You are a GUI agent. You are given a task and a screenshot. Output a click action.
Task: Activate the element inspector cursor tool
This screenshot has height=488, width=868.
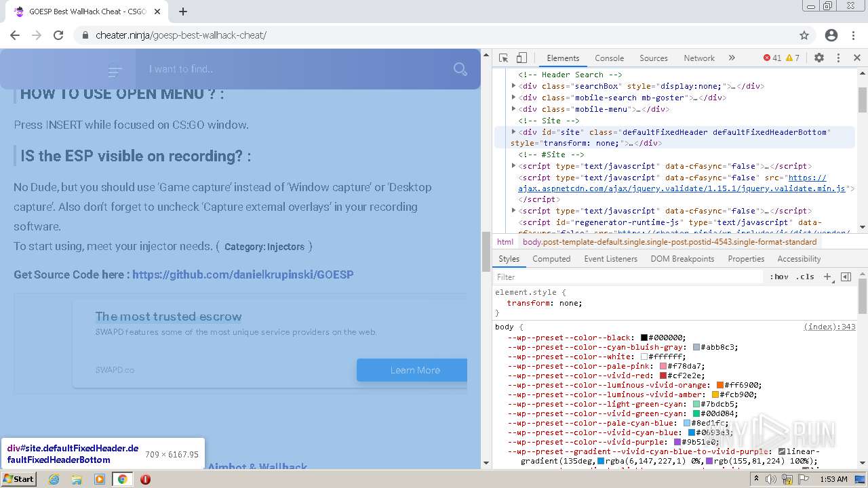tap(503, 58)
